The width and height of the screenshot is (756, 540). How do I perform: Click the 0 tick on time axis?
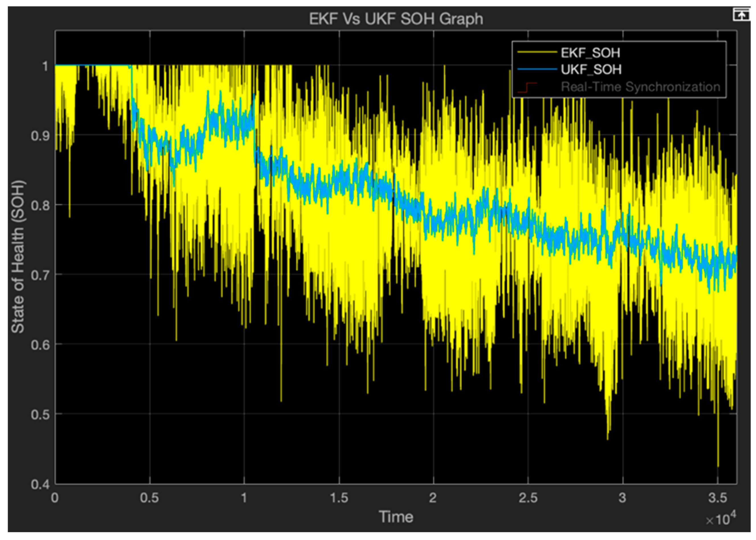pyautogui.click(x=55, y=498)
